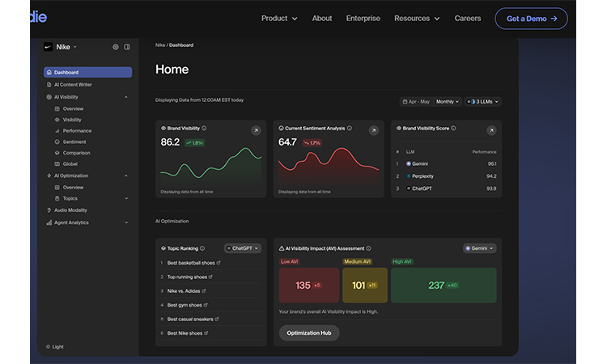The height and width of the screenshot is (364, 607).
Task: Collapse the AI Visibility section chevron
Action: (x=126, y=97)
